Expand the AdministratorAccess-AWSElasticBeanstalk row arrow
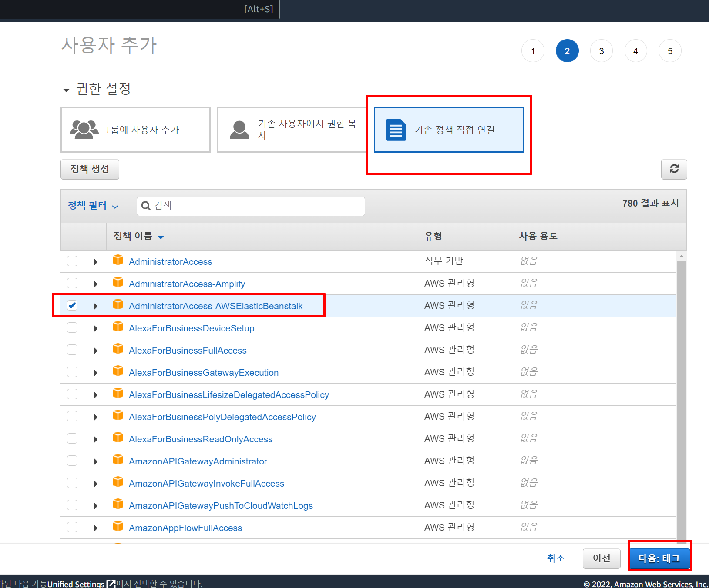 click(x=95, y=306)
